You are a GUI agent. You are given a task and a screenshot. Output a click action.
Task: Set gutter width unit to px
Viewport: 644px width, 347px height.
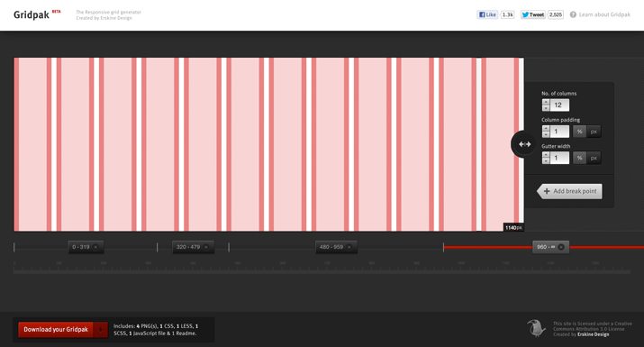click(x=594, y=158)
